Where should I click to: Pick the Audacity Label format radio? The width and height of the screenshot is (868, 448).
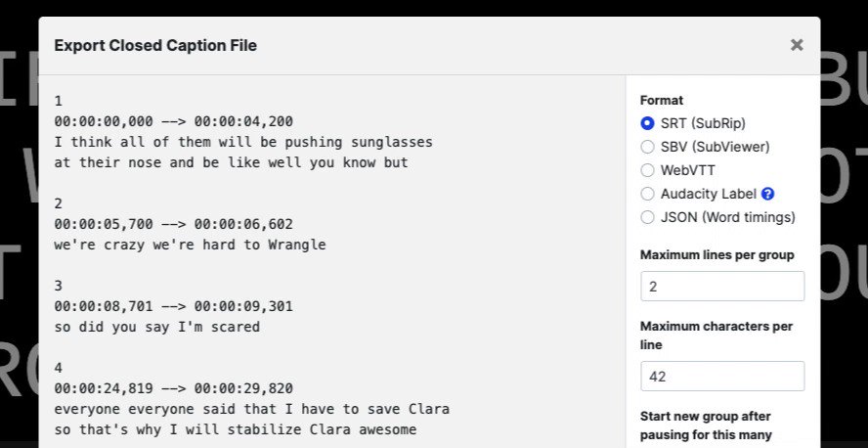(x=647, y=194)
